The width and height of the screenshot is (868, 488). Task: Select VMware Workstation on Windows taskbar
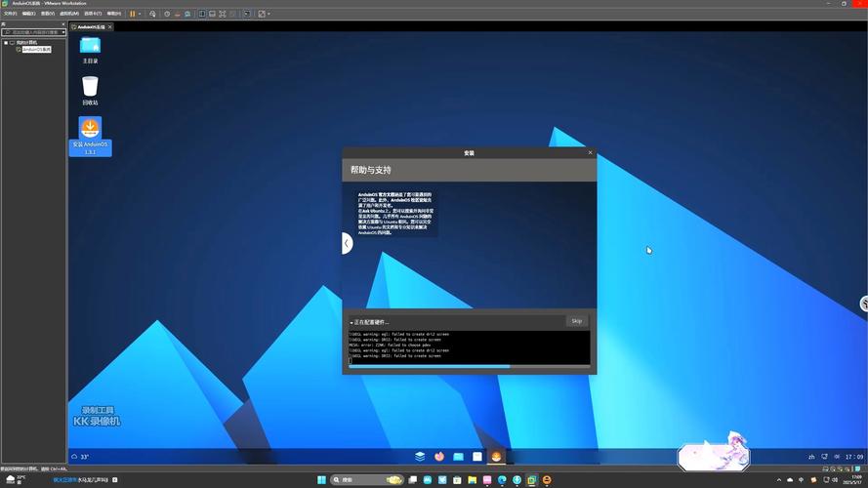coord(532,479)
